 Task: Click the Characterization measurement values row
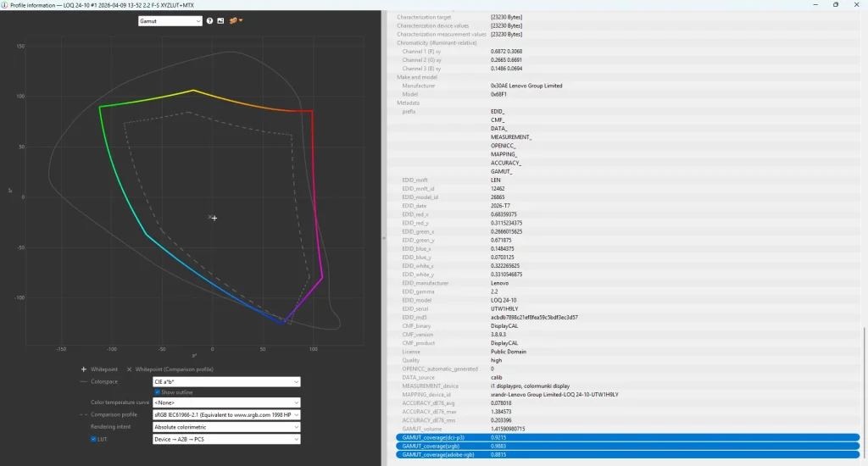(628, 34)
